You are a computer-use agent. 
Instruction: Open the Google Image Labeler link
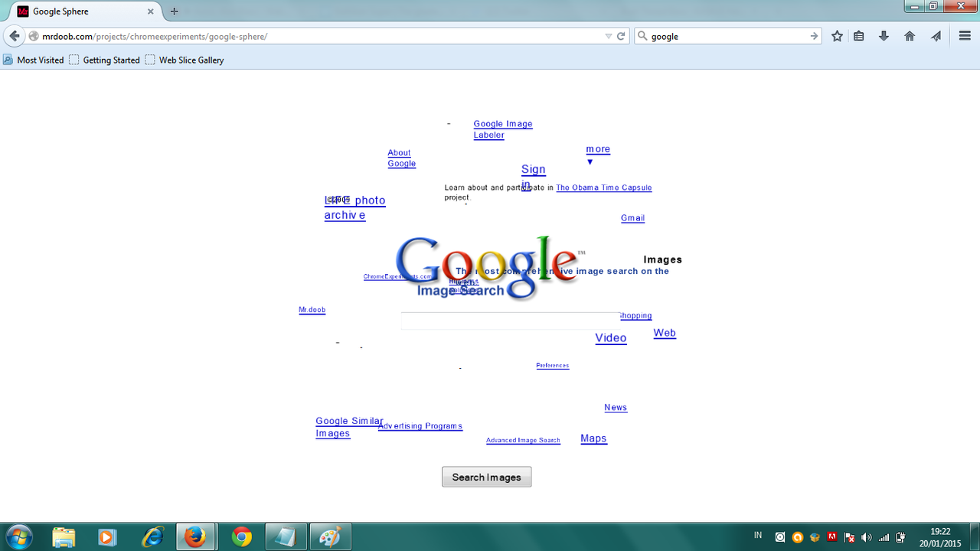click(503, 129)
